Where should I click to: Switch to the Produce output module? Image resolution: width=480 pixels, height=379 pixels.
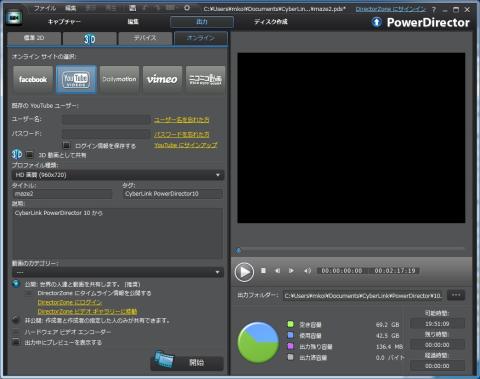pos(202,22)
